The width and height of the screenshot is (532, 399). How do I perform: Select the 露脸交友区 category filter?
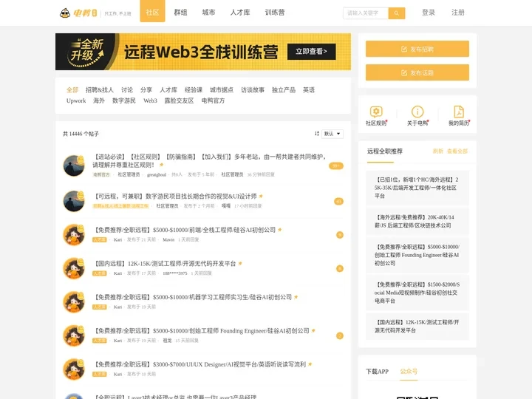pyautogui.click(x=179, y=100)
